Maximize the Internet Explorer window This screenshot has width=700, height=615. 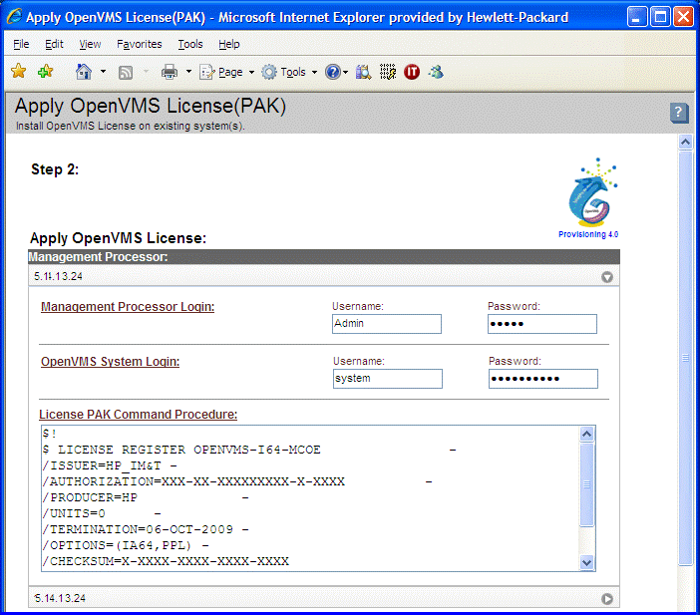pyautogui.click(x=660, y=17)
